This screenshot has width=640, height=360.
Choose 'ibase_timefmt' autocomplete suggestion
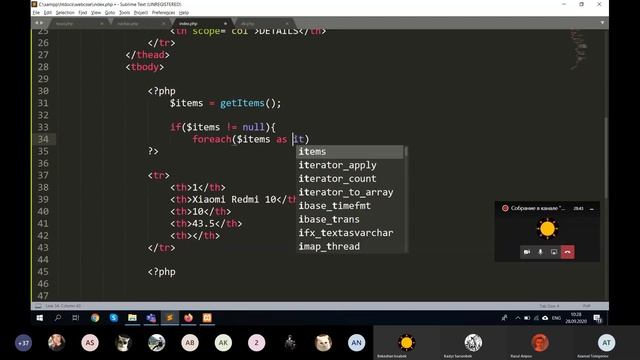coord(350,206)
